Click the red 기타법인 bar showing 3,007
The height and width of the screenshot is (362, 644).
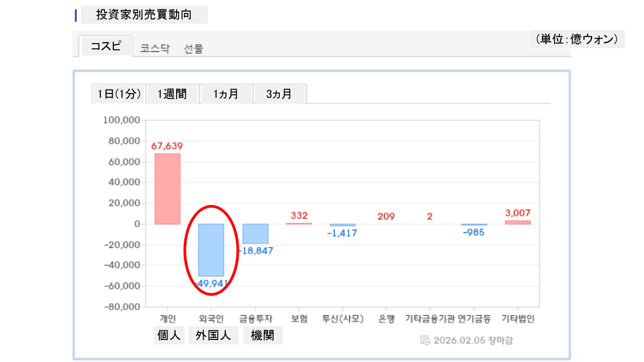tap(518, 222)
